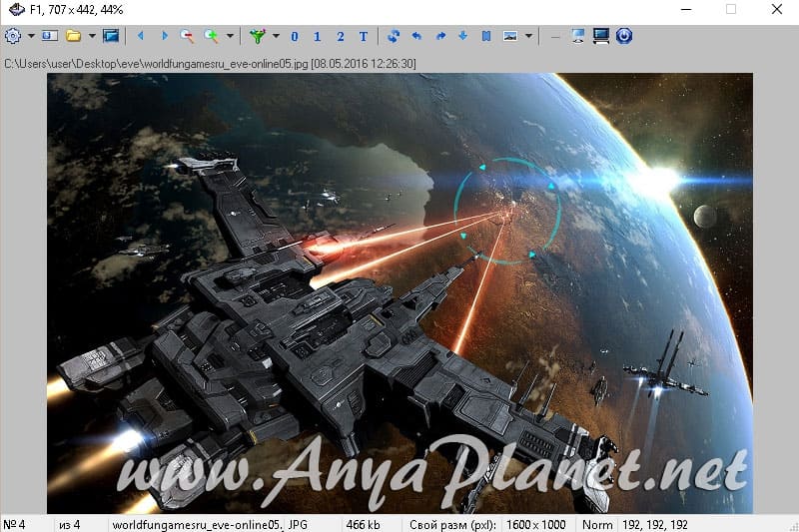Click the '№ 4' status bar entry
The width and height of the screenshot is (799, 532).
(14, 524)
